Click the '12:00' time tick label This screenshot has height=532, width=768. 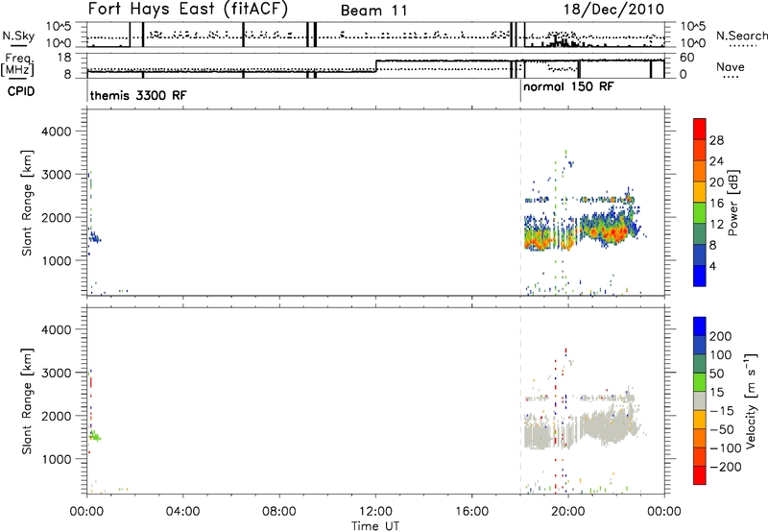click(375, 512)
